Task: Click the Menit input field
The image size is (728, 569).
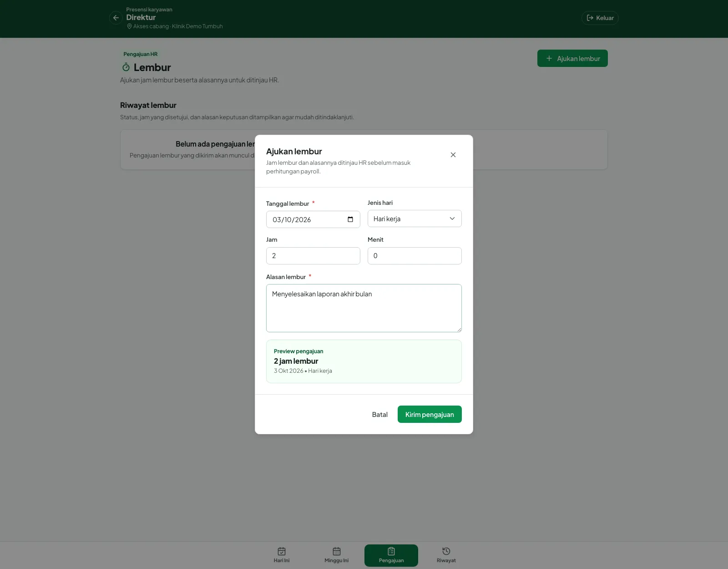Action: click(x=415, y=256)
